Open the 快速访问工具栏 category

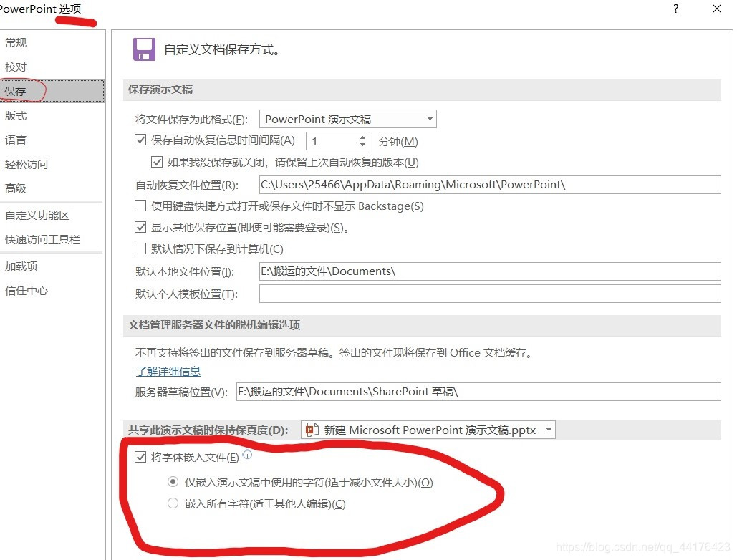click(x=52, y=240)
